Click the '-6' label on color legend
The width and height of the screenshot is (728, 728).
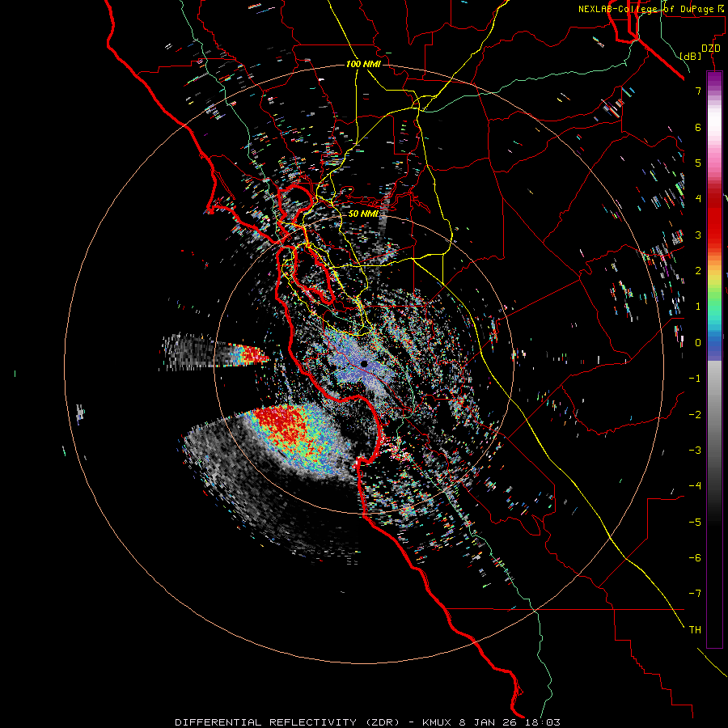pyautogui.click(x=695, y=557)
